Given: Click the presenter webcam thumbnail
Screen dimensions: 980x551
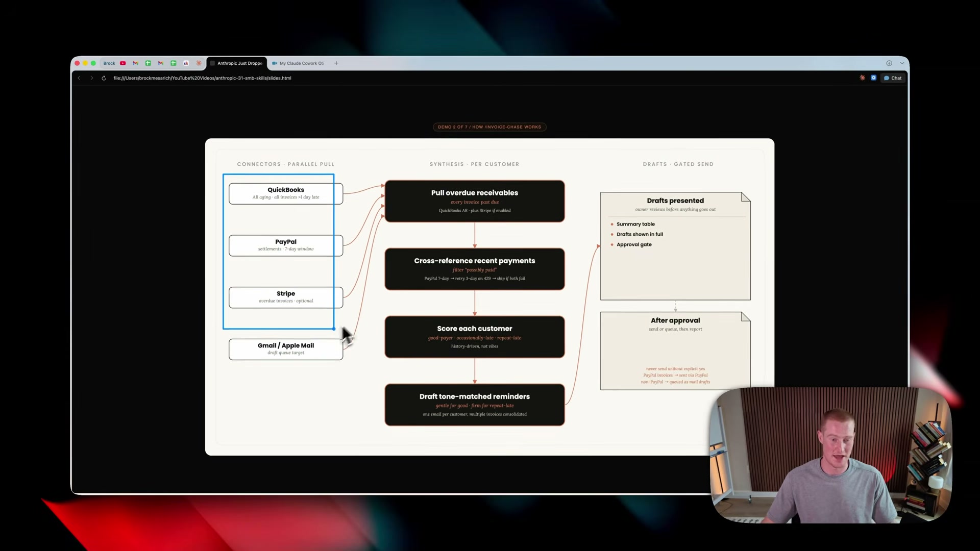Looking at the screenshot, I should 830,455.
